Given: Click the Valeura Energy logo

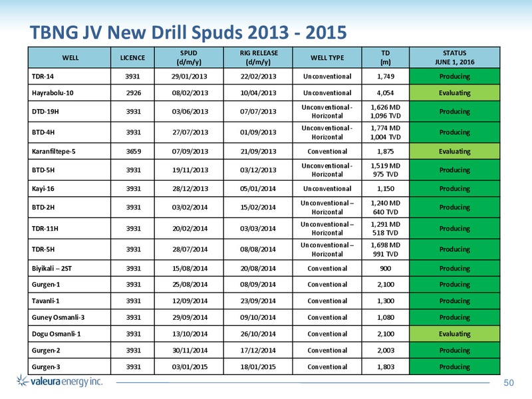Looking at the screenshot, I should click(60, 381).
